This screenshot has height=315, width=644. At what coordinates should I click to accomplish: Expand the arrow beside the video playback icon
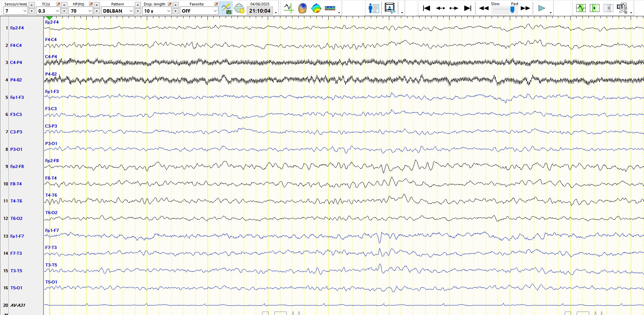click(x=402, y=13)
